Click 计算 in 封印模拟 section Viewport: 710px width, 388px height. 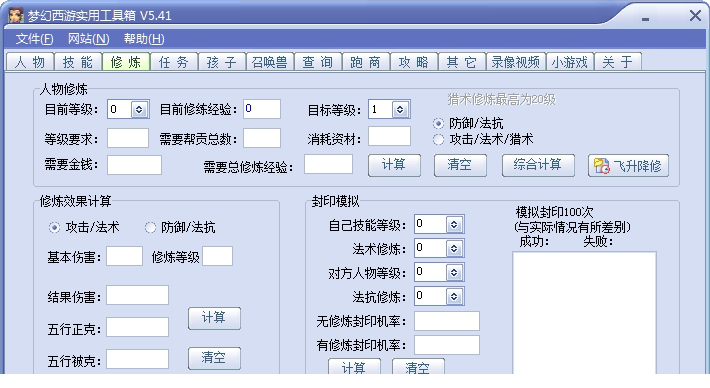(x=354, y=367)
